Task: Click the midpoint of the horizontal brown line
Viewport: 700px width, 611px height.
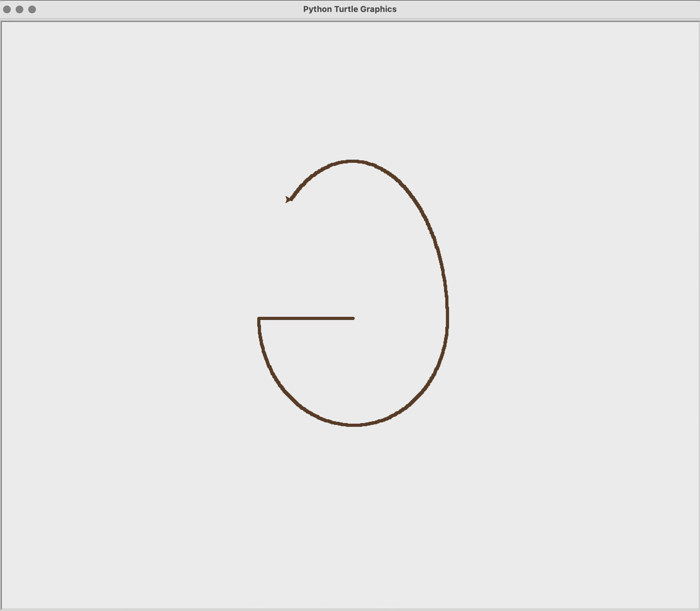Action: pos(306,318)
